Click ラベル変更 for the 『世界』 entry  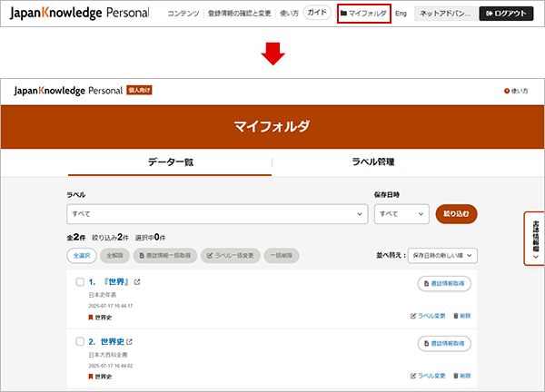[x=428, y=316]
